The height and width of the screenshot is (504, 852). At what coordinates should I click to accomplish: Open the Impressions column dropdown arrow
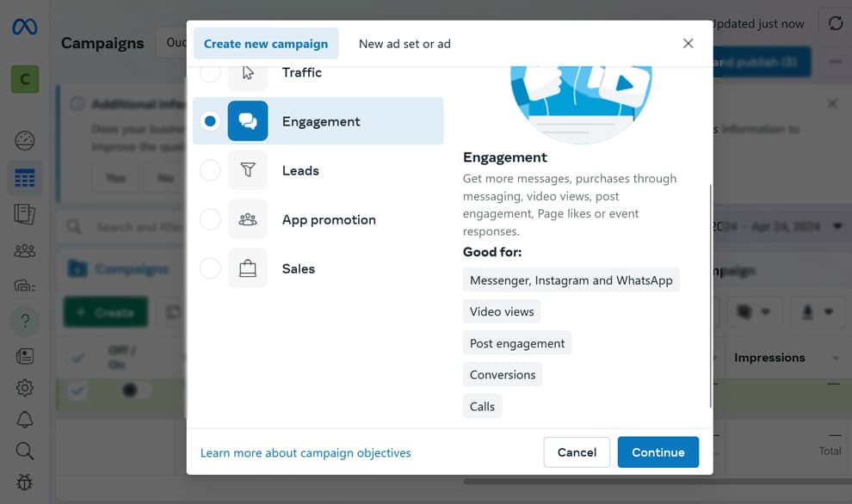[x=836, y=358]
